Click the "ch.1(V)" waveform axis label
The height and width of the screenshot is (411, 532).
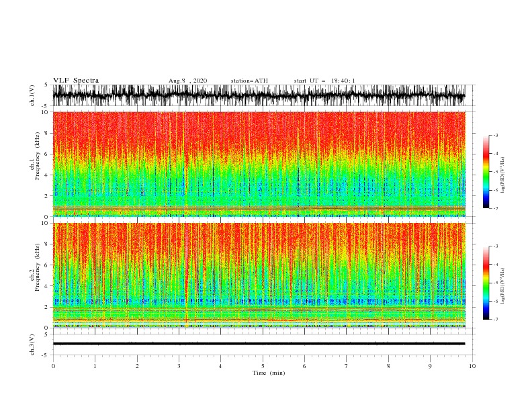[32, 95]
